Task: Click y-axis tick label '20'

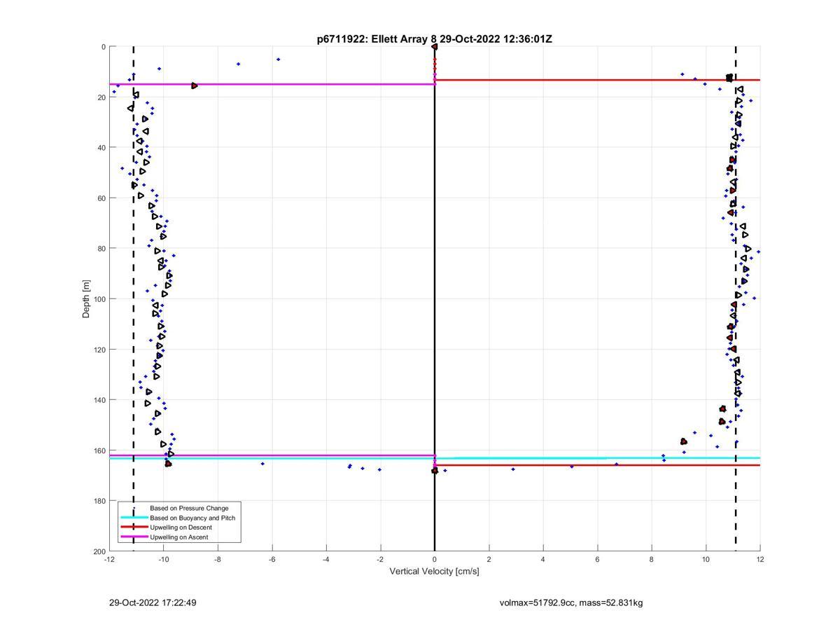Action: point(101,97)
